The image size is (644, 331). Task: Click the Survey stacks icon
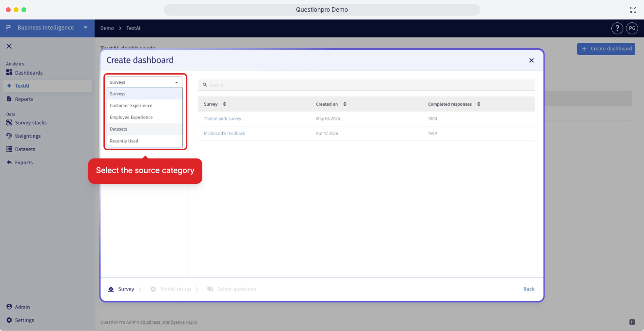pyautogui.click(x=9, y=123)
